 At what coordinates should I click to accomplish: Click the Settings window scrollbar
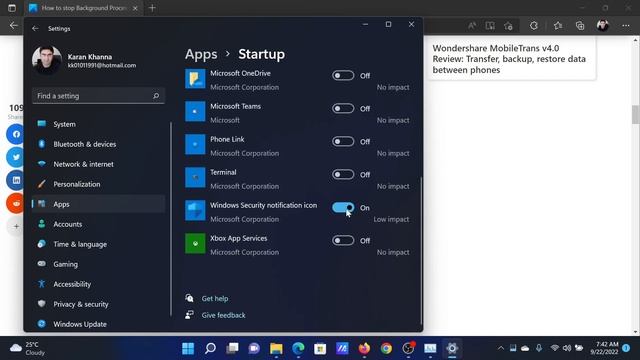click(421, 250)
